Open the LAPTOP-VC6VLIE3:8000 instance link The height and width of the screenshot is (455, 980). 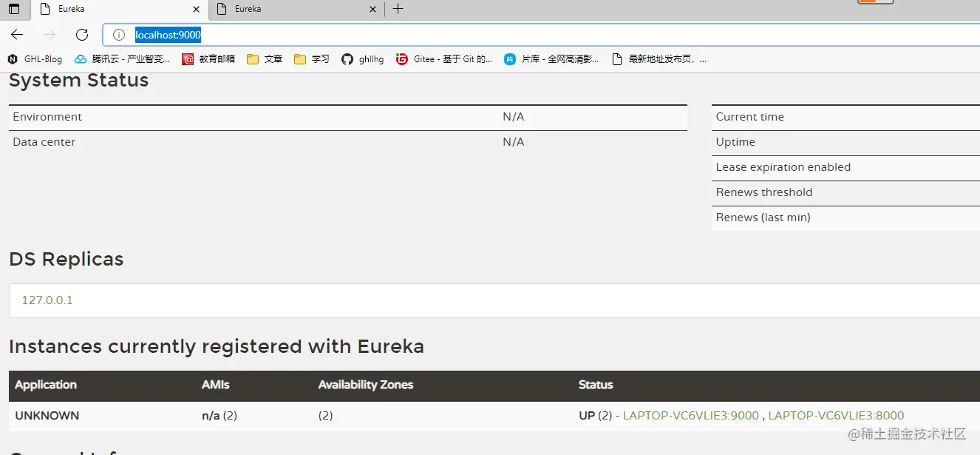click(836, 416)
